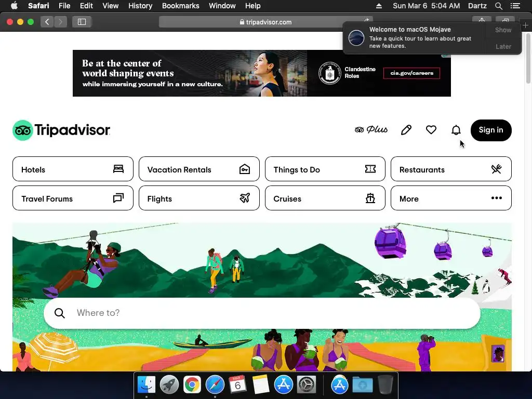Expand the More categories menu
The image size is (532, 399).
pyautogui.click(x=451, y=198)
